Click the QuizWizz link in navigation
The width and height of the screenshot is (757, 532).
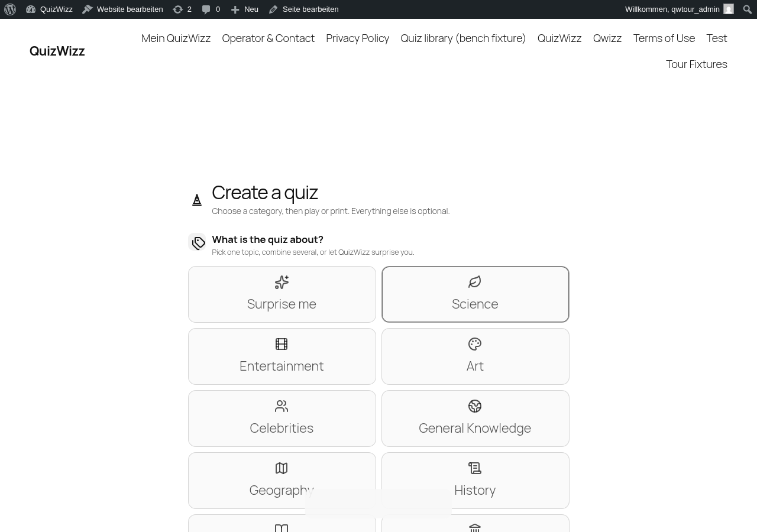point(559,38)
